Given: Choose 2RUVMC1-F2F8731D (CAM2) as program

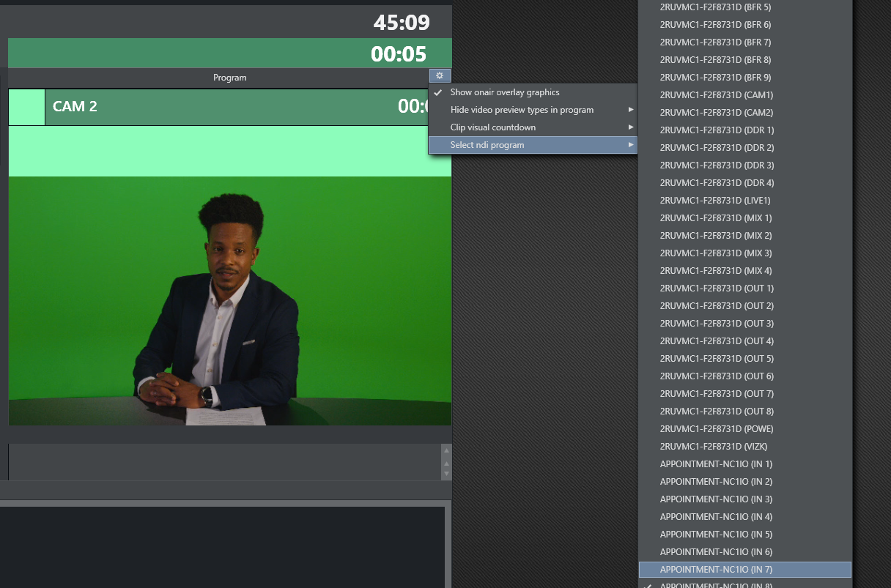Looking at the screenshot, I should [716, 113].
